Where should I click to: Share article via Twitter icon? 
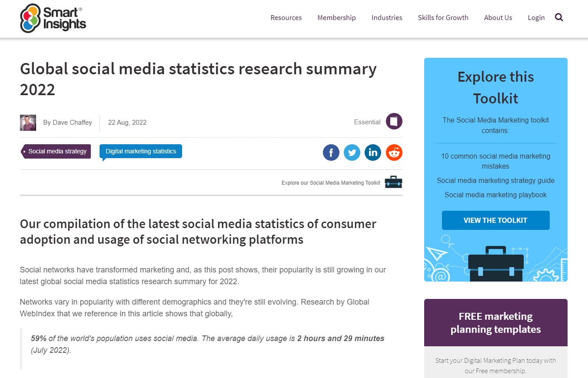coord(352,153)
